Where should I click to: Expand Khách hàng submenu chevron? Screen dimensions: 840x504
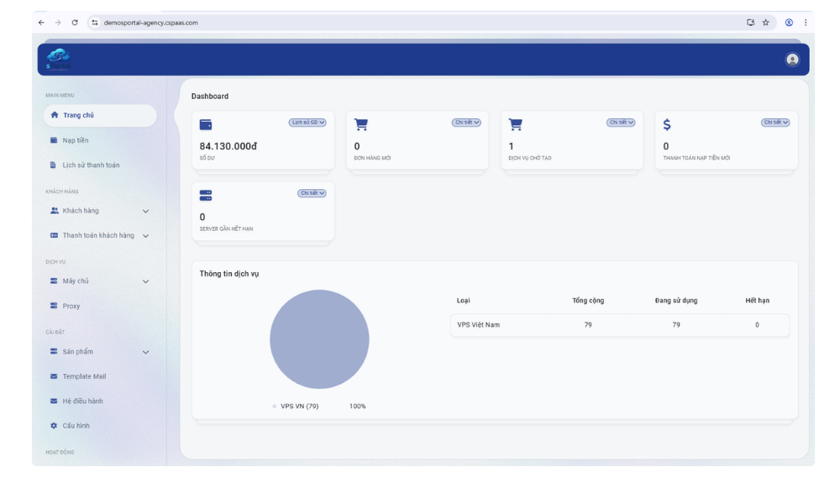145,211
